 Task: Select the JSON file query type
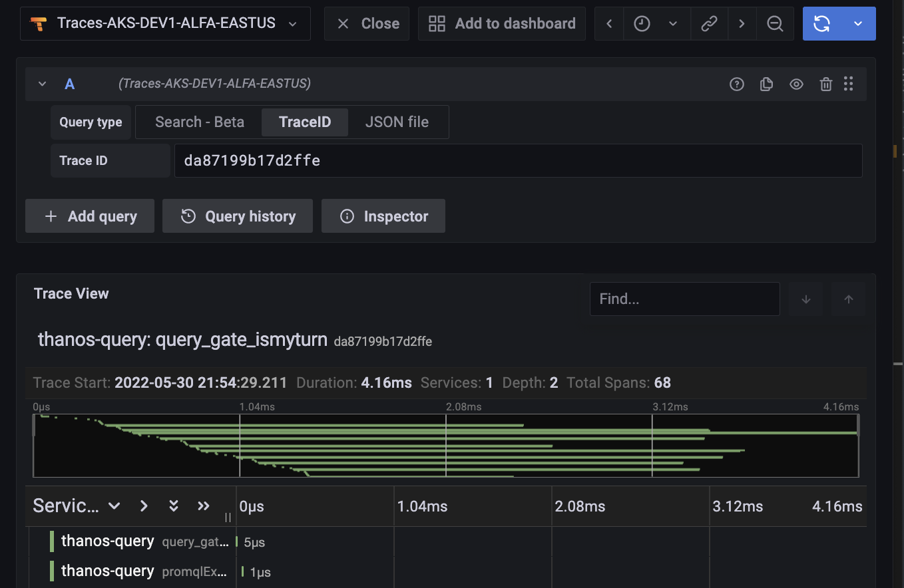tap(397, 122)
